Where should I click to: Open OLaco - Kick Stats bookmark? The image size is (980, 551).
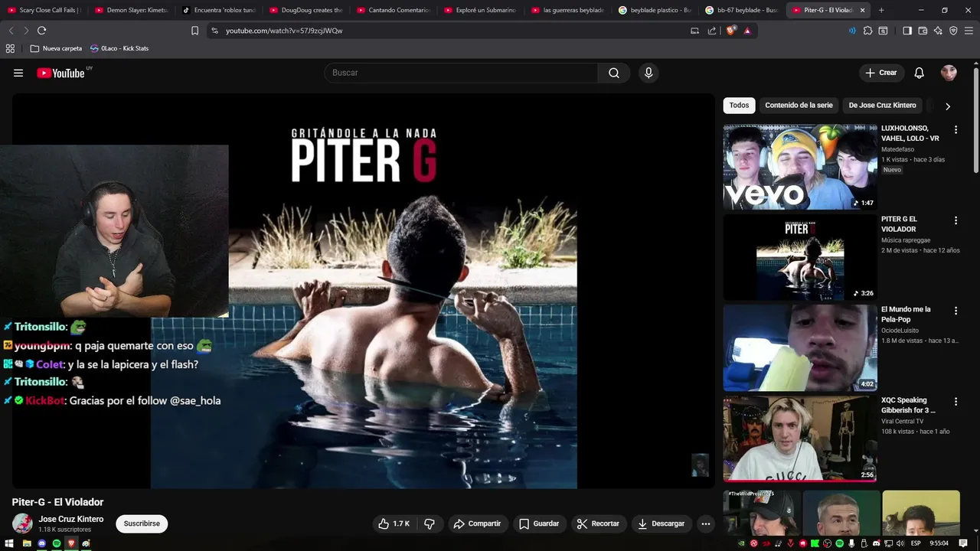(119, 48)
